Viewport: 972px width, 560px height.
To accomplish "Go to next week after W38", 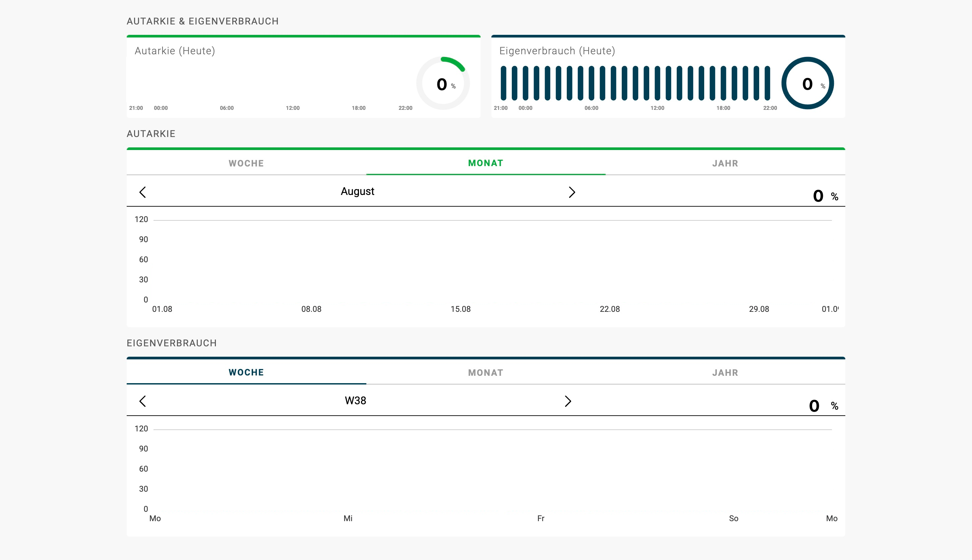I will coord(567,401).
